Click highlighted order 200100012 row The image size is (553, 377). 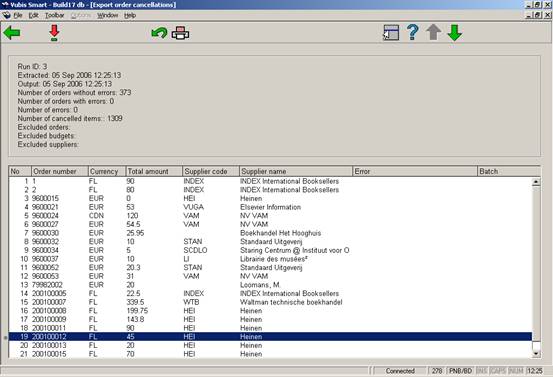click(270, 337)
